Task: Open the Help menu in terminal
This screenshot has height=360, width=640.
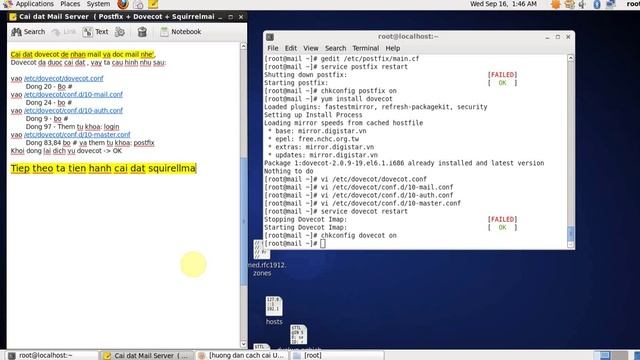Action: (x=393, y=48)
